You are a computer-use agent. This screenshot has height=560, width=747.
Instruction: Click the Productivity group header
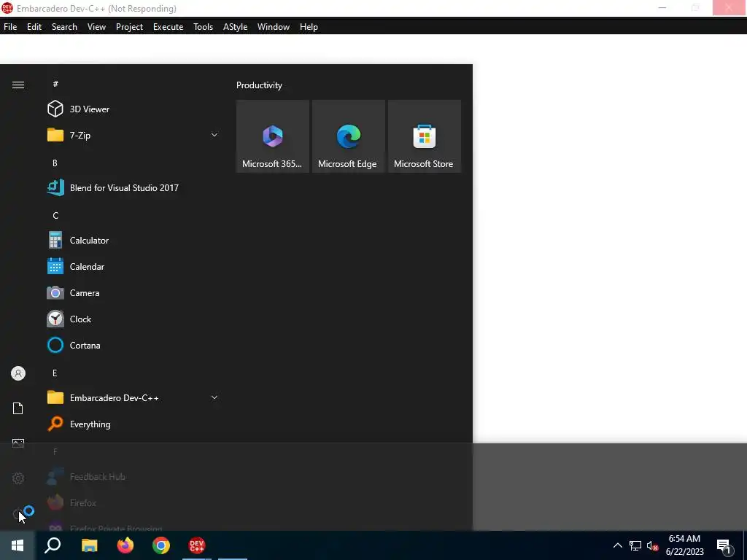click(259, 85)
